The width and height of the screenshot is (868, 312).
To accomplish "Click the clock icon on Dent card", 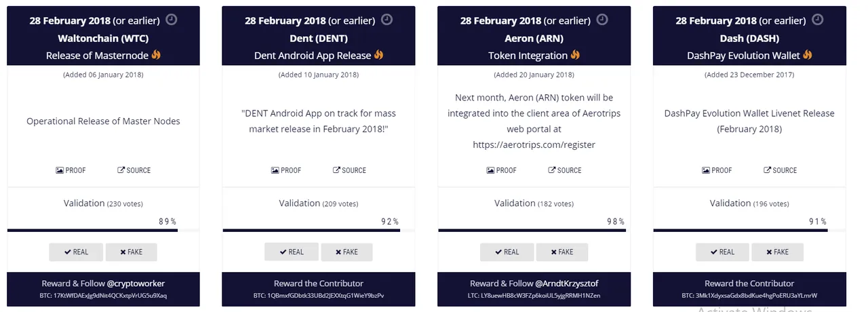I will tap(387, 20).
